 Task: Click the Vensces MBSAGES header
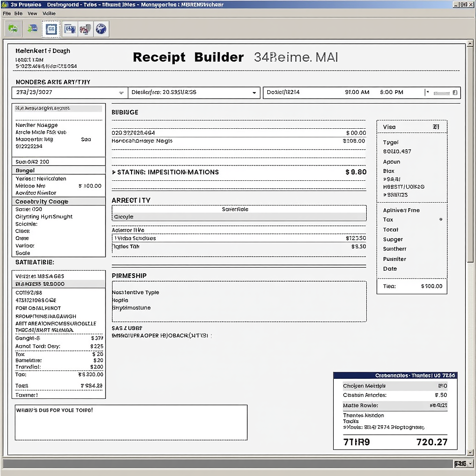[x=58, y=276]
